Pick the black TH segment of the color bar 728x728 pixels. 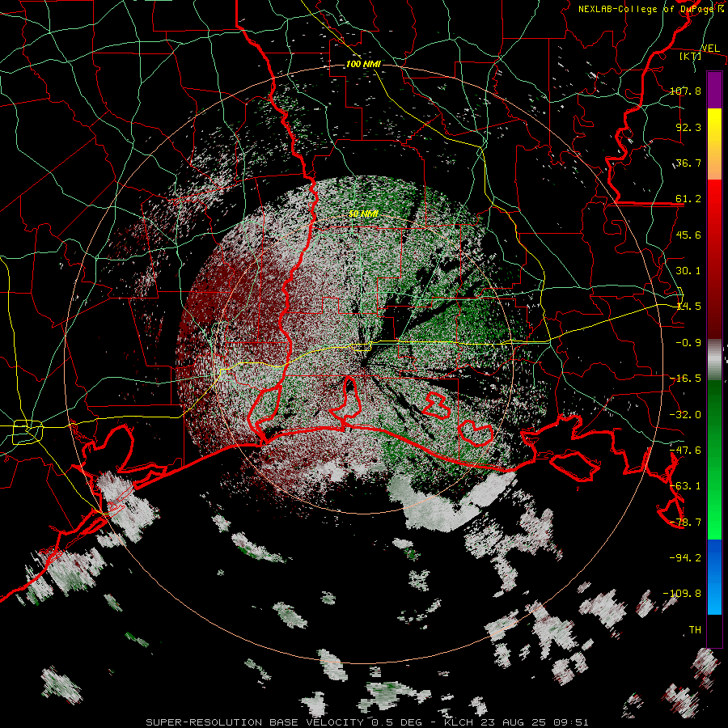tap(714, 630)
